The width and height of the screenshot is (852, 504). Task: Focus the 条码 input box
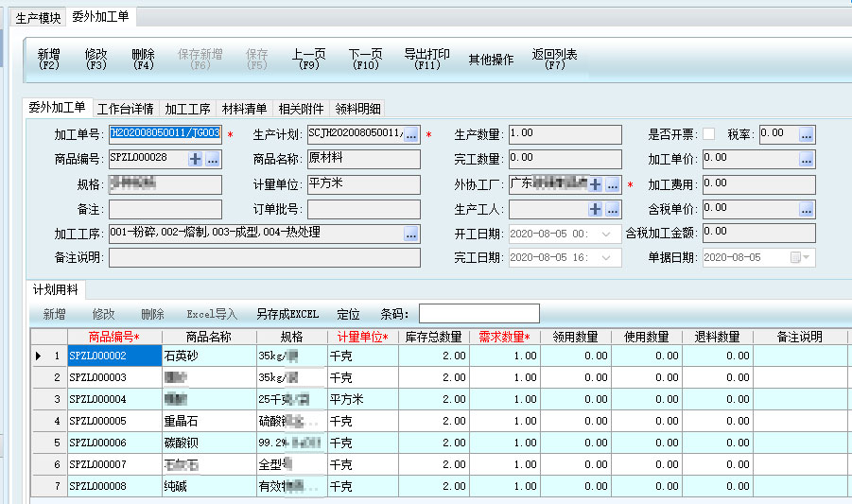pyautogui.click(x=479, y=313)
